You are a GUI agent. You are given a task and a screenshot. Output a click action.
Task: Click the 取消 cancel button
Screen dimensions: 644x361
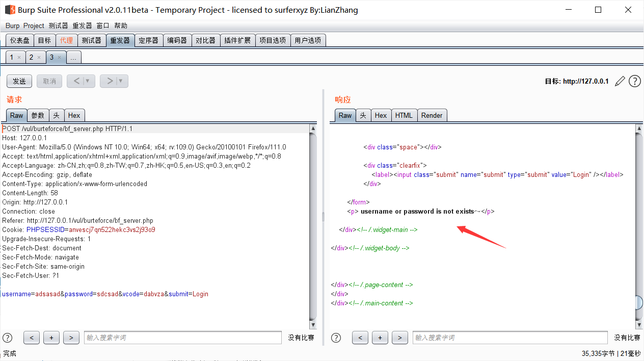[49, 81]
